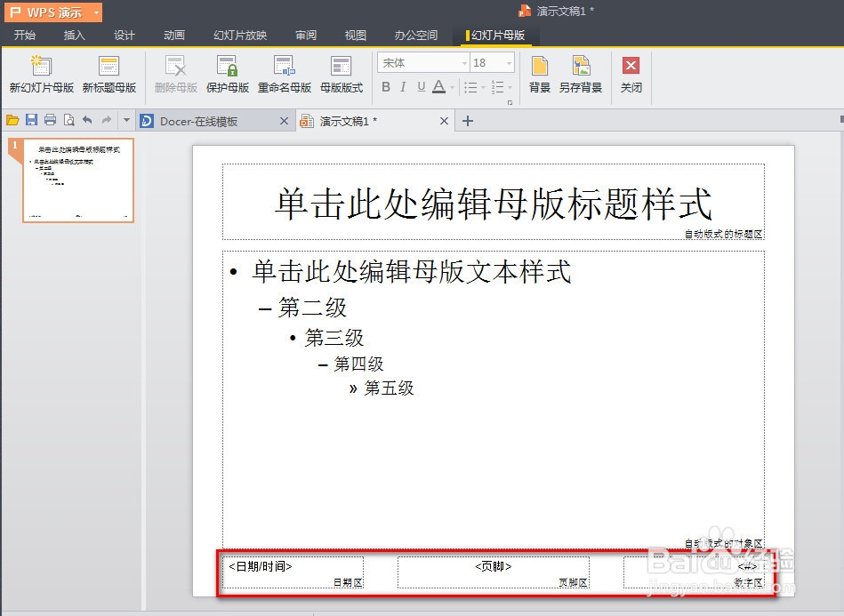The width and height of the screenshot is (844, 616).
Task: Select the 保护母版 icon
Action: tap(228, 73)
